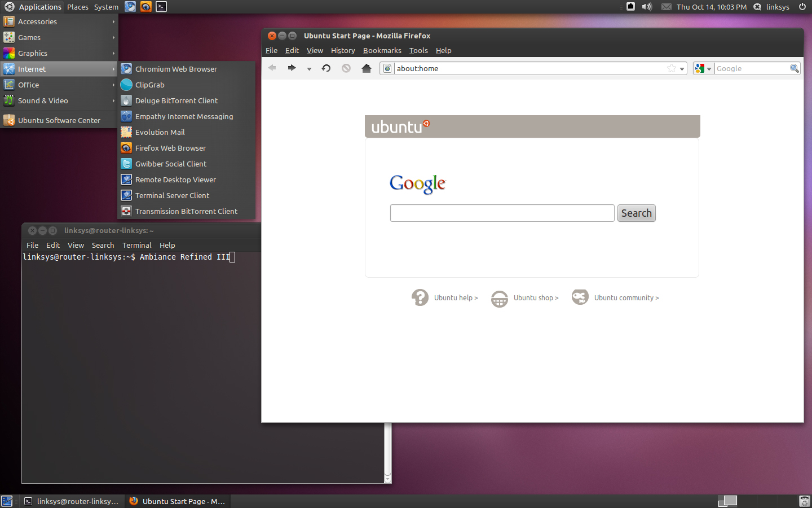
Task: Expand the Office submenu
Action: (x=59, y=85)
